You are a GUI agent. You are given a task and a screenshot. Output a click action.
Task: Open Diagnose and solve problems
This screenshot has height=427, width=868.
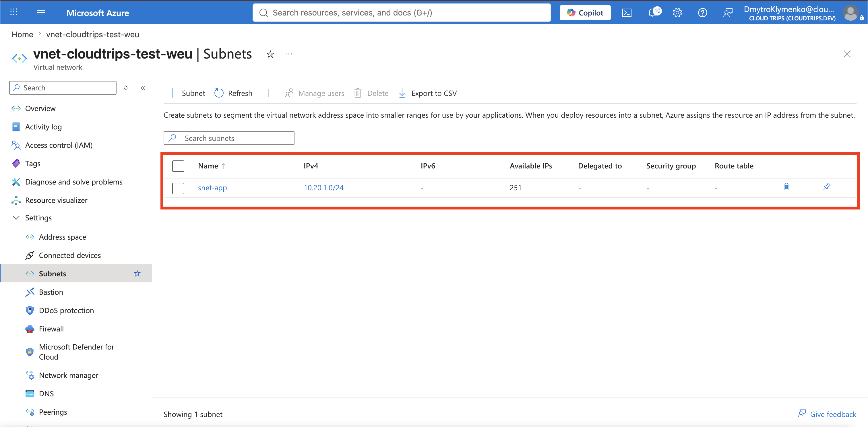click(74, 182)
